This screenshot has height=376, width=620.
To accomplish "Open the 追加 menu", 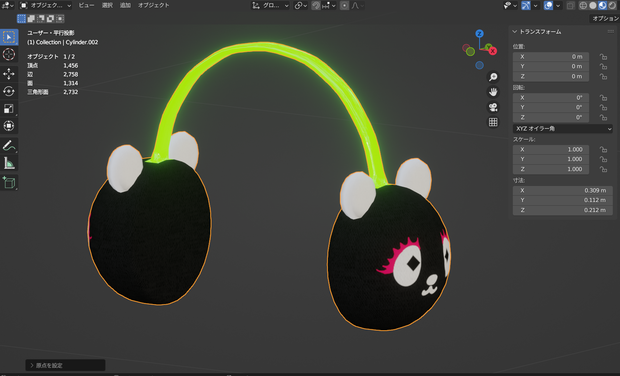I will point(125,5).
